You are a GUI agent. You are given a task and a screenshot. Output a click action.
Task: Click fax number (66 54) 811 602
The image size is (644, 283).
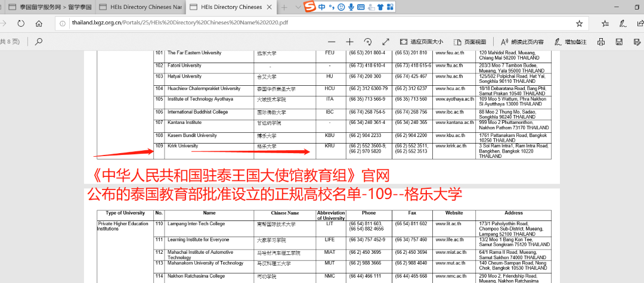click(411, 224)
